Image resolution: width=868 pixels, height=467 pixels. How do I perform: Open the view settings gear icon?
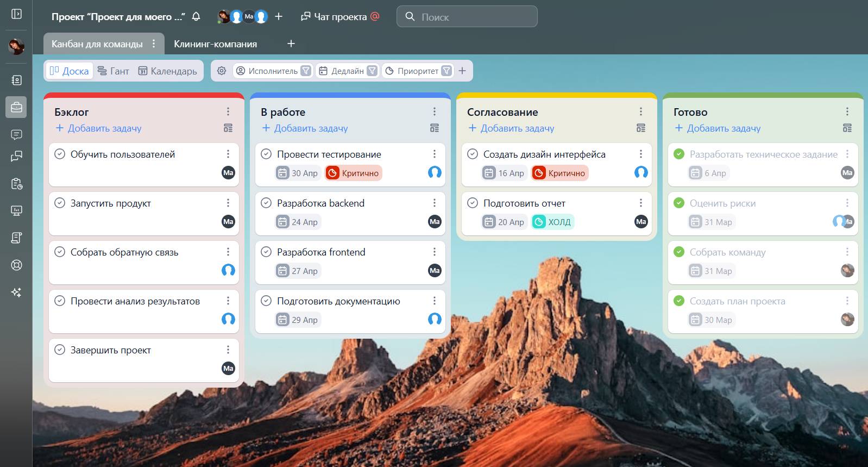click(222, 71)
